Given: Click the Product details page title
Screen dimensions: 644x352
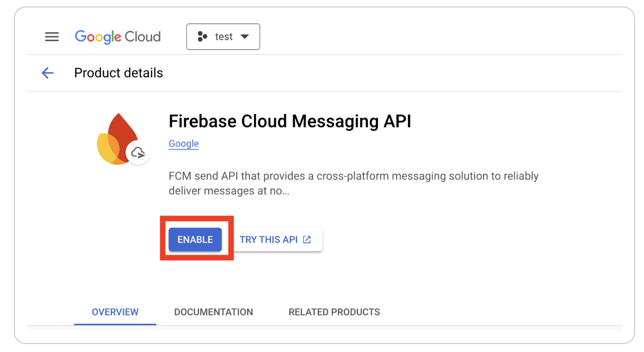Looking at the screenshot, I should (119, 73).
